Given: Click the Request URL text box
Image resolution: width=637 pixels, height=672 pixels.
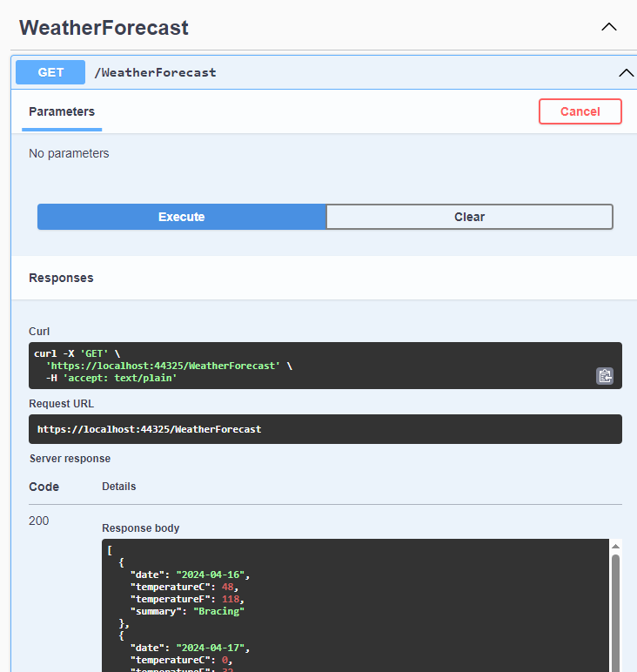Looking at the screenshot, I should 325,429.
